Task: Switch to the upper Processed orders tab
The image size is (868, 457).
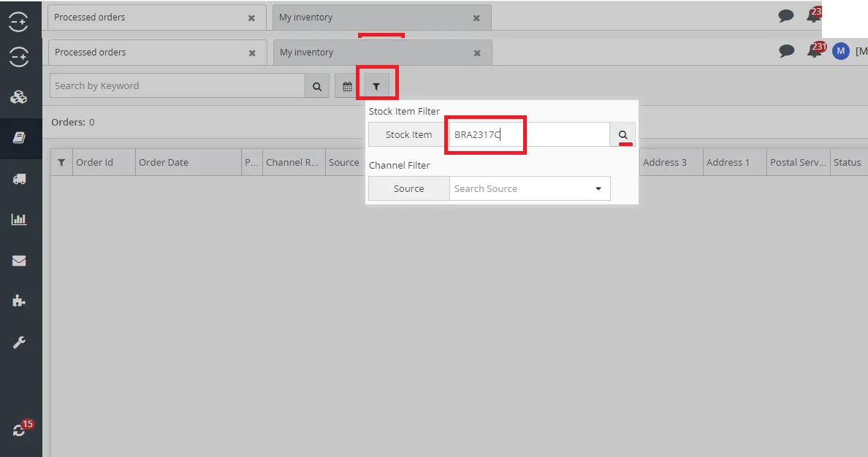Action: pos(156,18)
